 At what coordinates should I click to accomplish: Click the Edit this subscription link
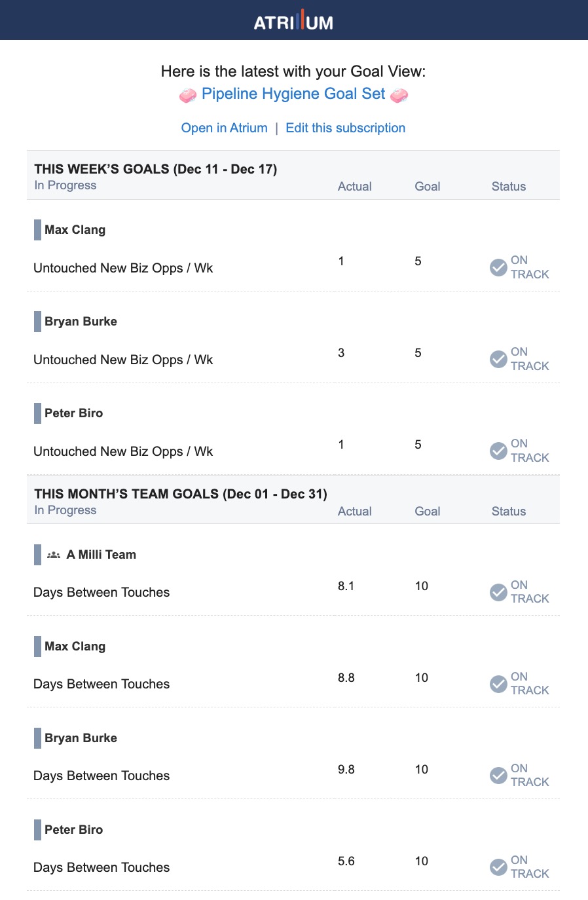[x=346, y=128]
